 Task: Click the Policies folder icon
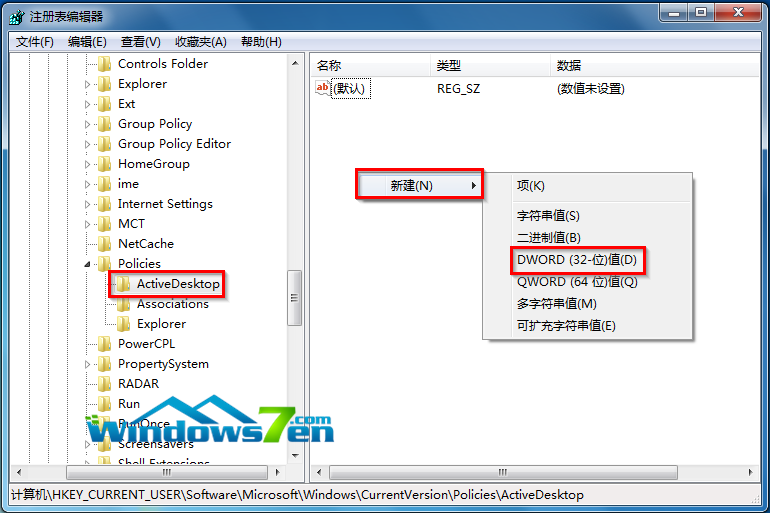coord(104,264)
